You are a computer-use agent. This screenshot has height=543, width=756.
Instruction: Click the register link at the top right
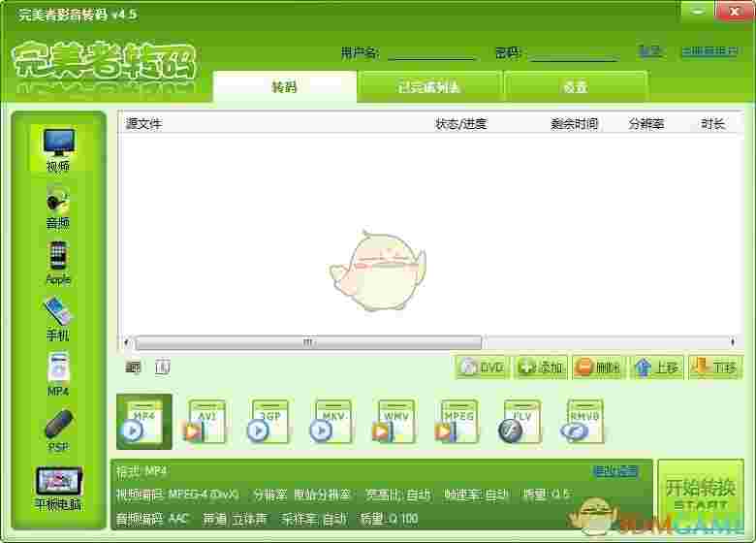(709, 50)
